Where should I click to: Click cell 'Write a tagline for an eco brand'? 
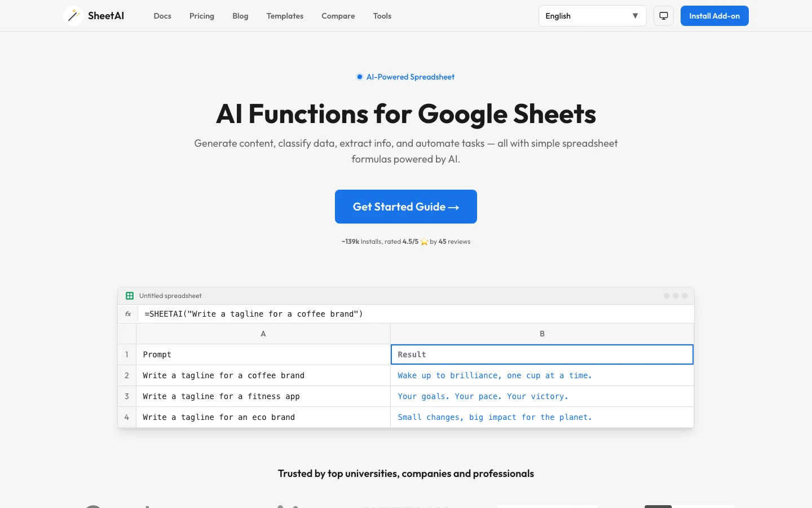click(263, 417)
